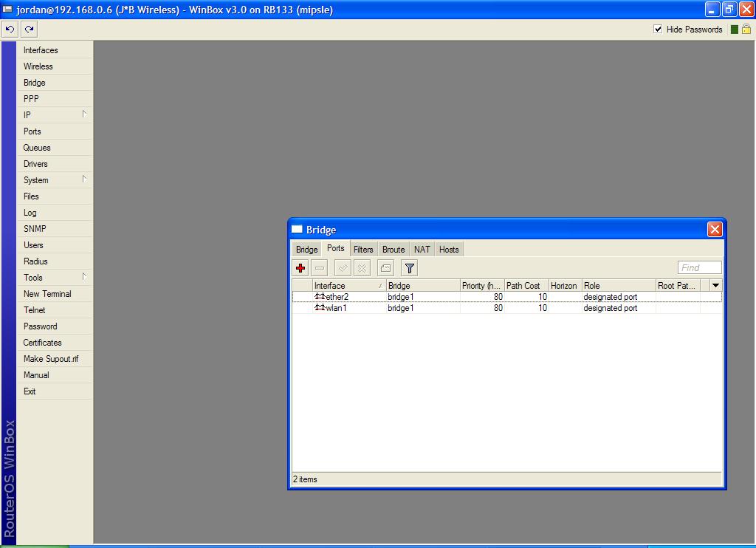Select the wlan1 port row
Screen dimensions: 756x548
tap(506, 308)
